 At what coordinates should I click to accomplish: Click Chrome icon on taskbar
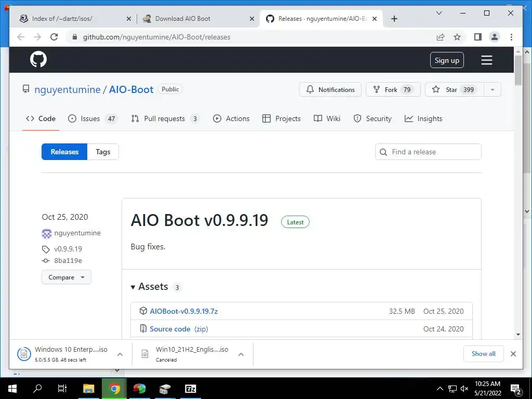(x=114, y=389)
